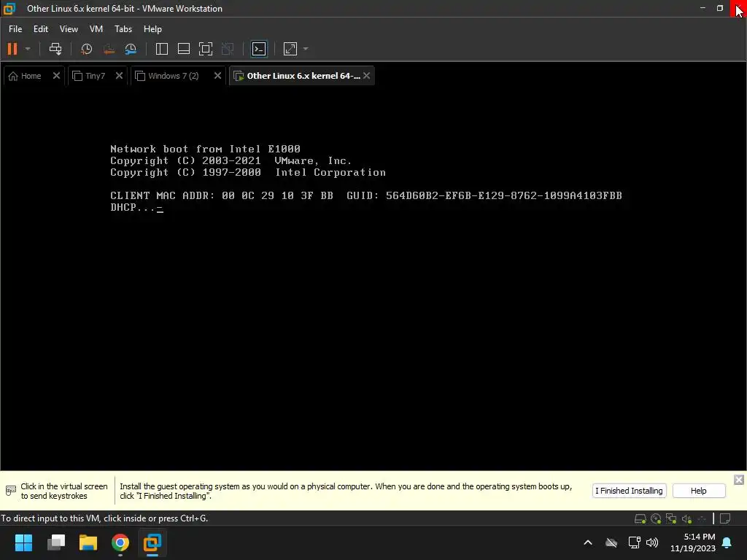The width and height of the screenshot is (747, 560).
Task: Open the network status tray icon
Action: [634, 542]
